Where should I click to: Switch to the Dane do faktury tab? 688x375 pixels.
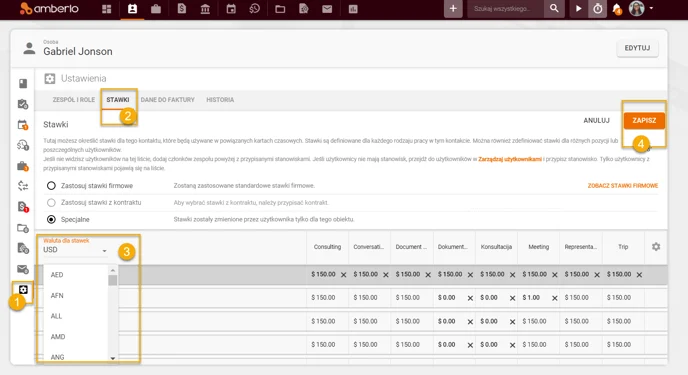tap(168, 100)
